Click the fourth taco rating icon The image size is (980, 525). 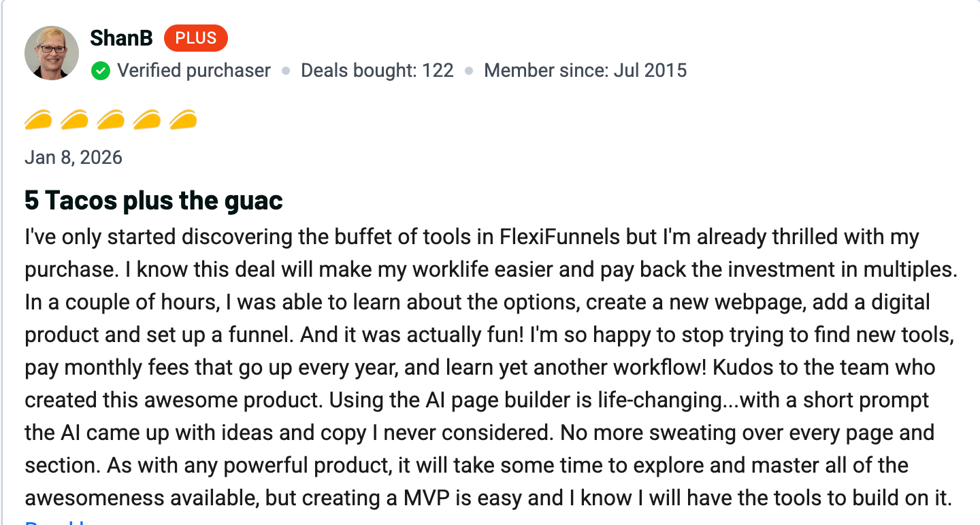pos(146,120)
